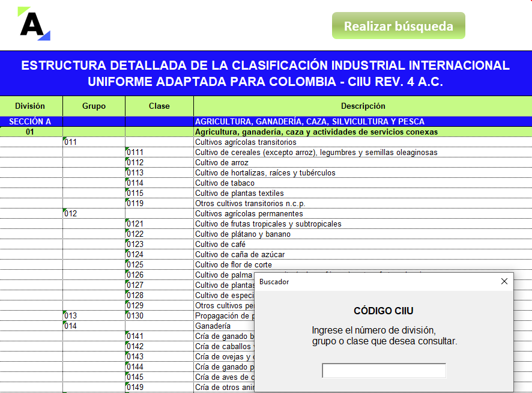532x393 pixels.
Task: Click the A logo icon
Action: click(x=34, y=24)
